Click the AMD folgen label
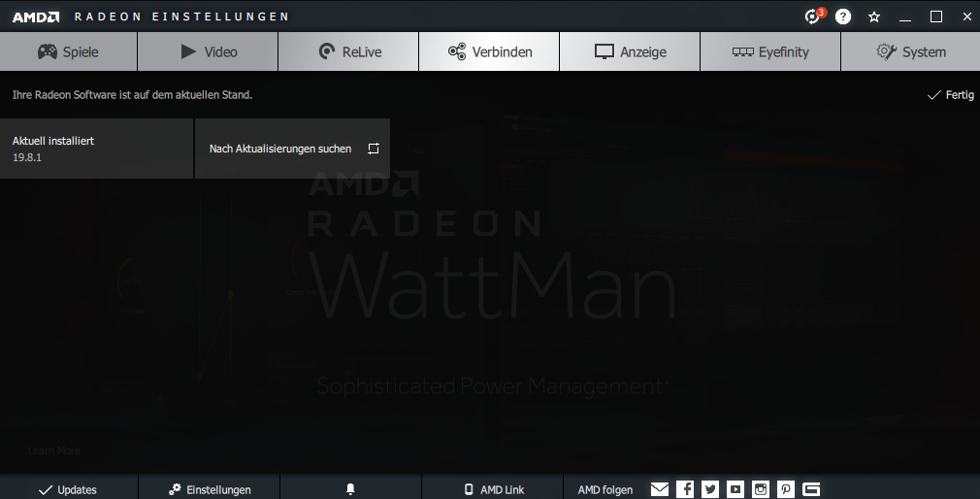The image size is (980, 499). tap(605, 489)
